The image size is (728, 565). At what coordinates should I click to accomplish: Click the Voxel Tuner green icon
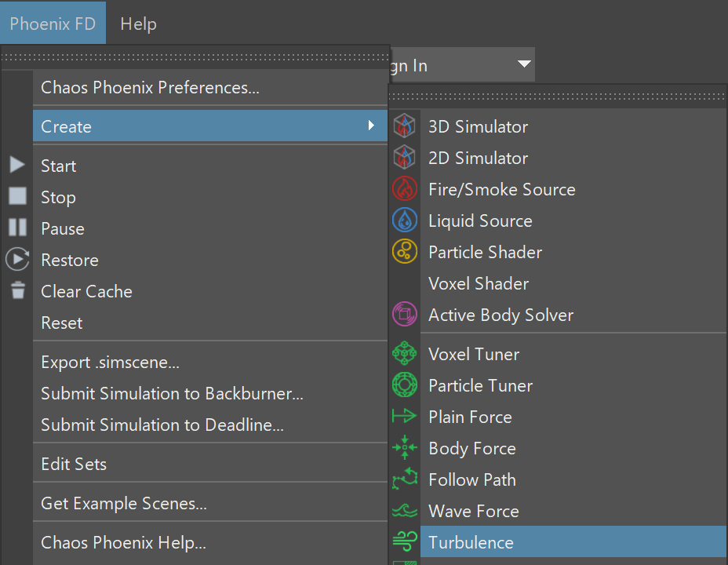(x=404, y=353)
